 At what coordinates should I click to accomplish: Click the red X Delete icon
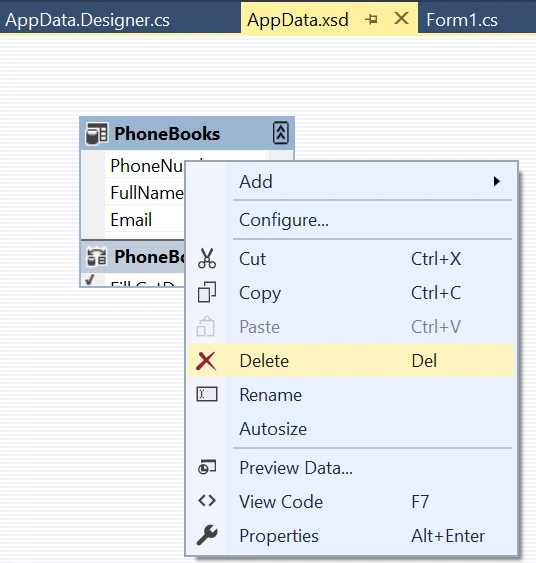(206, 361)
